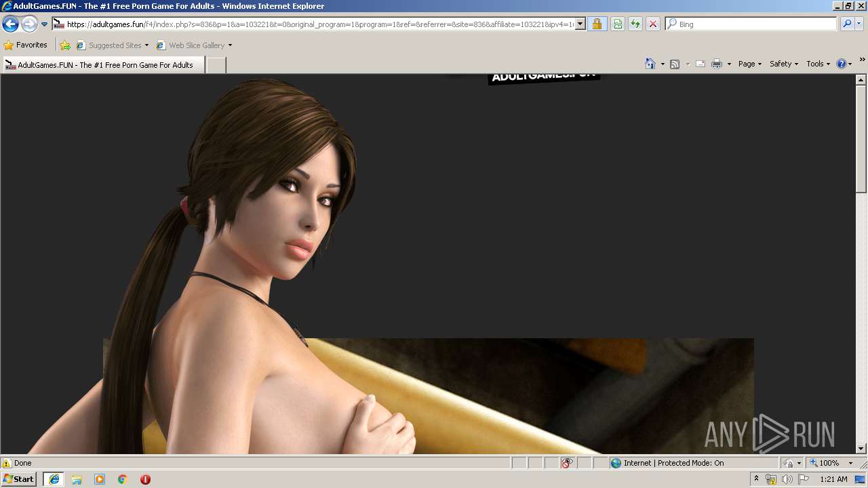
Task: Open the Favorites center
Action: click(x=26, y=45)
